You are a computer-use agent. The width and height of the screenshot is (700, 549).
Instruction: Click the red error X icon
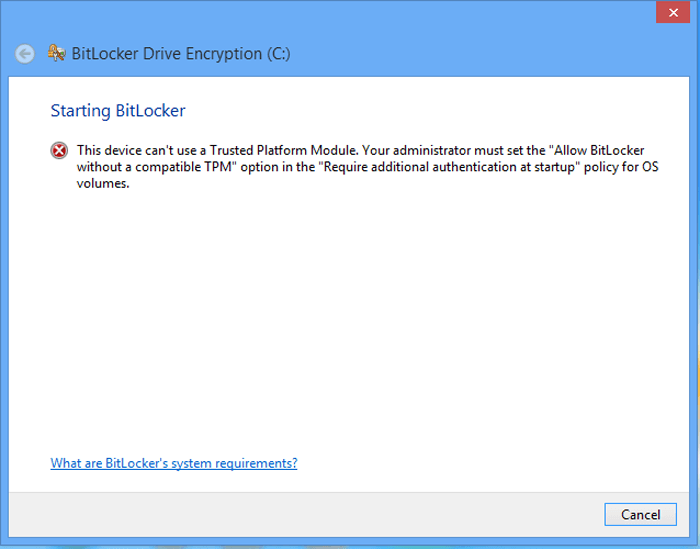pyautogui.click(x=60, y=151)
